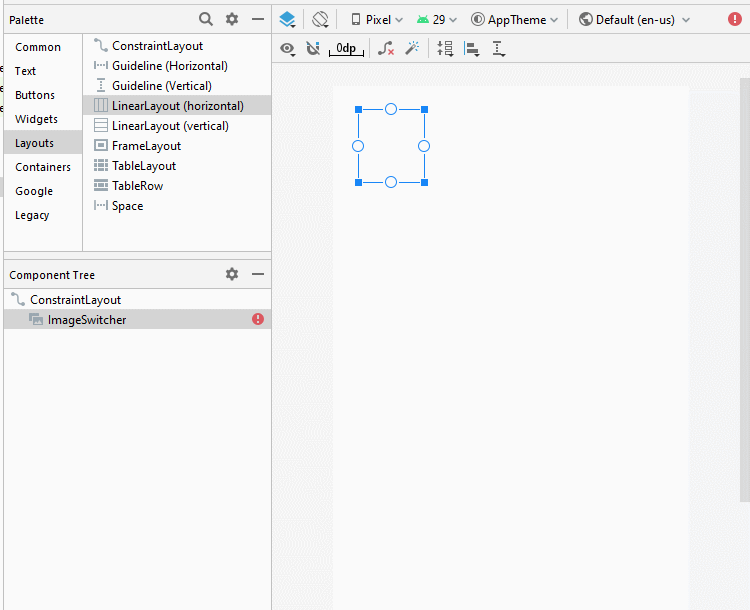Select the Layouts palette category

(x=43, y=143)
